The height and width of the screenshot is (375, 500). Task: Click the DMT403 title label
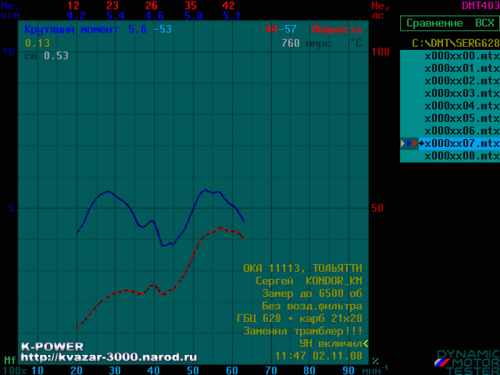[480, 6]
